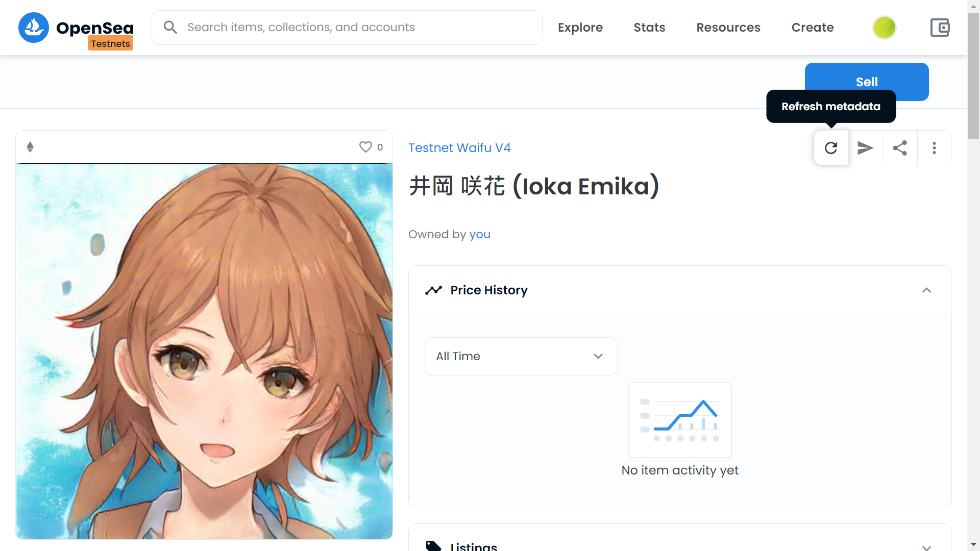980x551 pixels.
Task: Favorite the item with the heart icon
Action: 365,147
